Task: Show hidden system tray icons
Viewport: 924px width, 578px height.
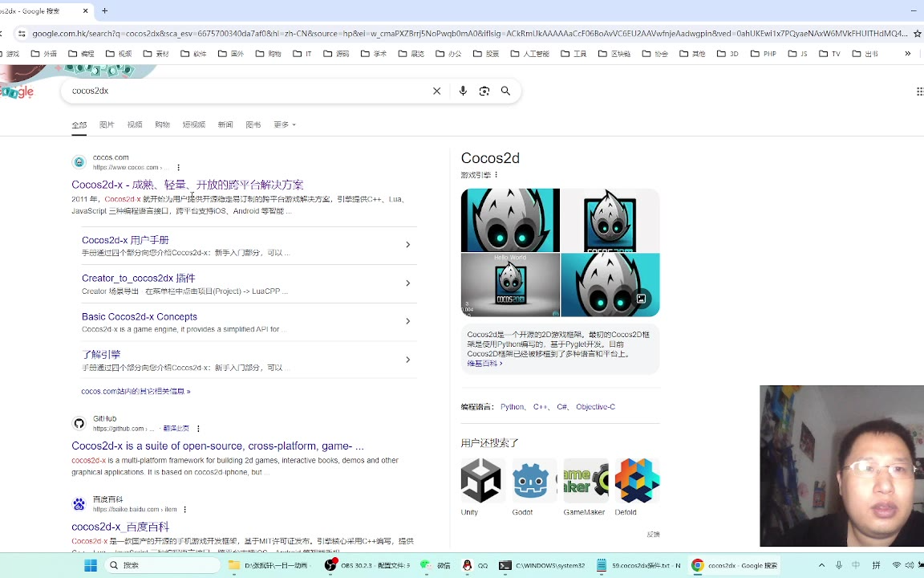Action: 821,565
